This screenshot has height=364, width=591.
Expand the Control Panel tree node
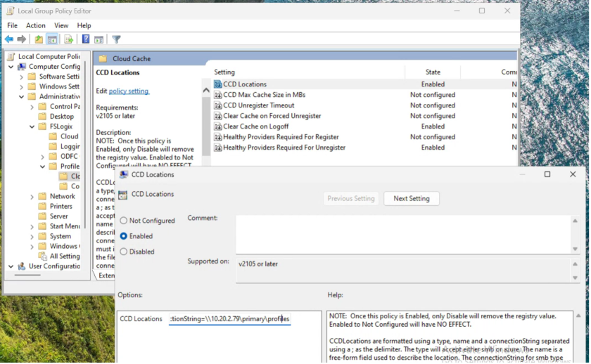point(32,107)
